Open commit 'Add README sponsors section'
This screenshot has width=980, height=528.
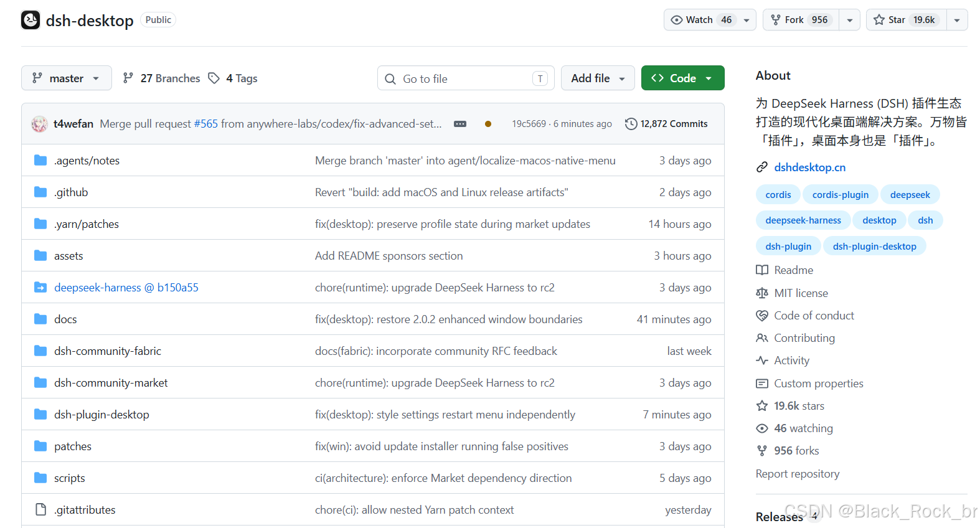(389, 256)
